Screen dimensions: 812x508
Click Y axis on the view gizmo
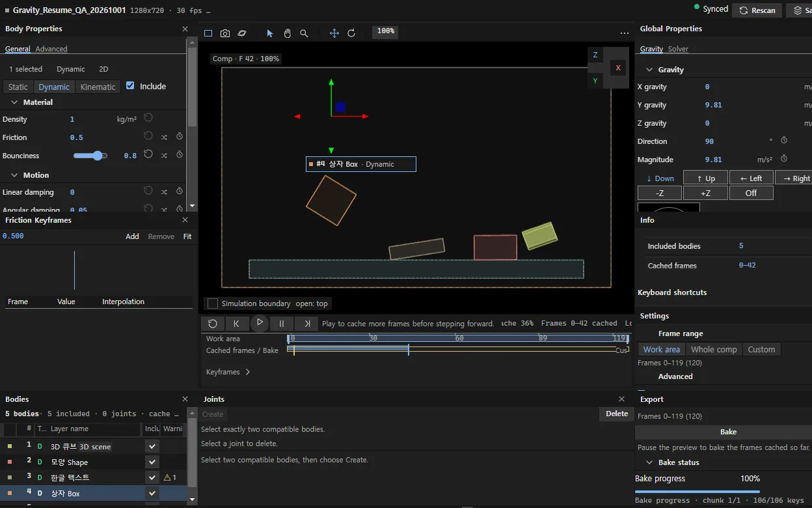click(x=595, y=81)
